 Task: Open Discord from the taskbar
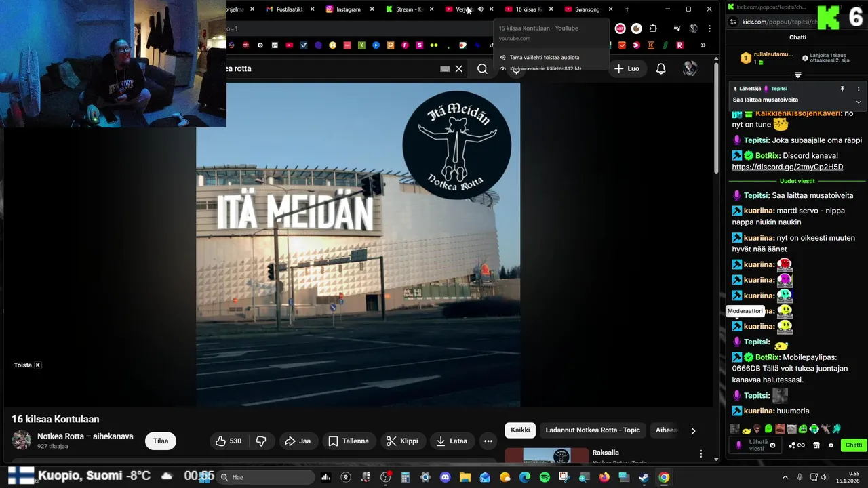point(445,477)
